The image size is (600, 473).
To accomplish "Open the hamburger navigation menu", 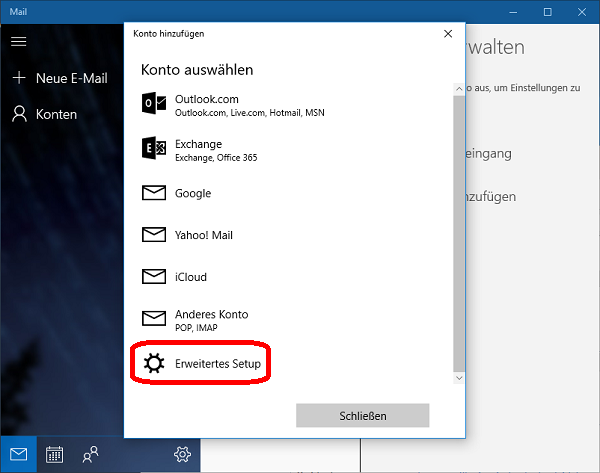I will click(19, 42).
